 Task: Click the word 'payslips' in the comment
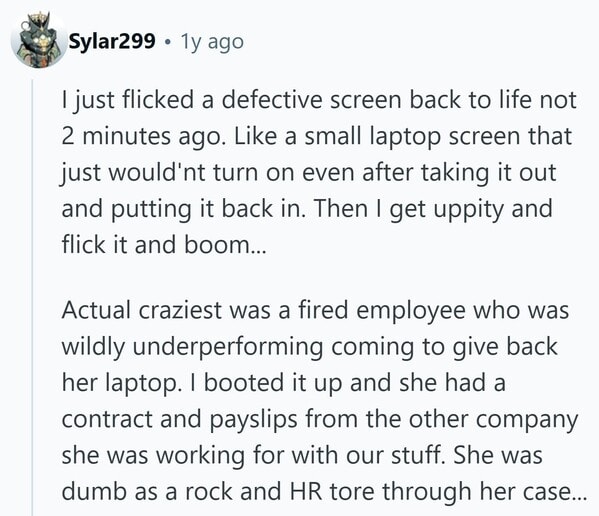point(253,420)
